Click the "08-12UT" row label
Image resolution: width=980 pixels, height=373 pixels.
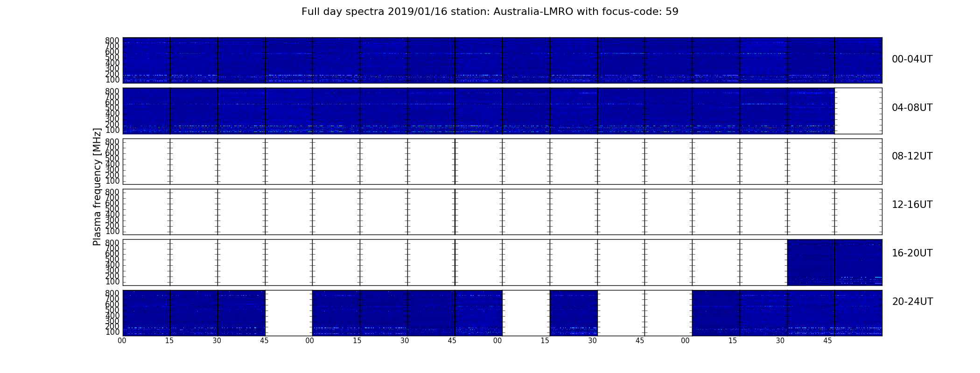912,156
